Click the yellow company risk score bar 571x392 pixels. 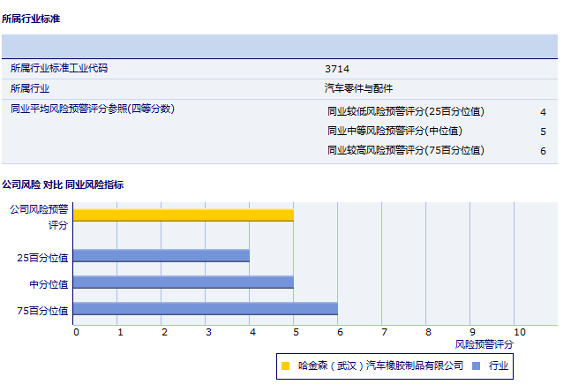tap(183, 215)
